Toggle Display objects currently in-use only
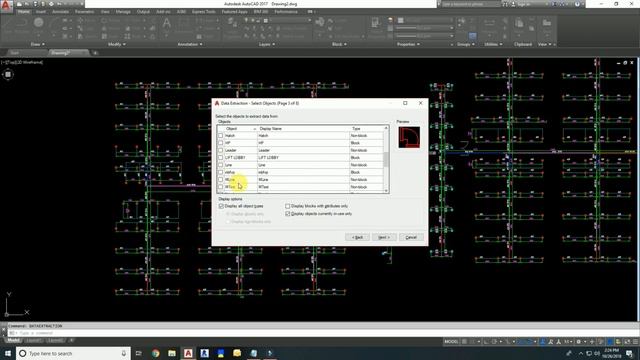Viewport: 640px width, 360px height. pos(288,213)
